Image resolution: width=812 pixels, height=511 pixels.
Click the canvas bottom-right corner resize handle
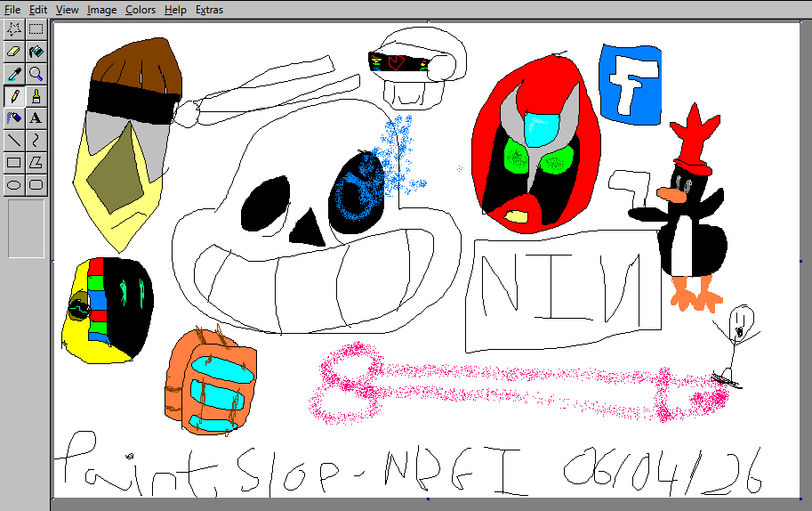800,499
